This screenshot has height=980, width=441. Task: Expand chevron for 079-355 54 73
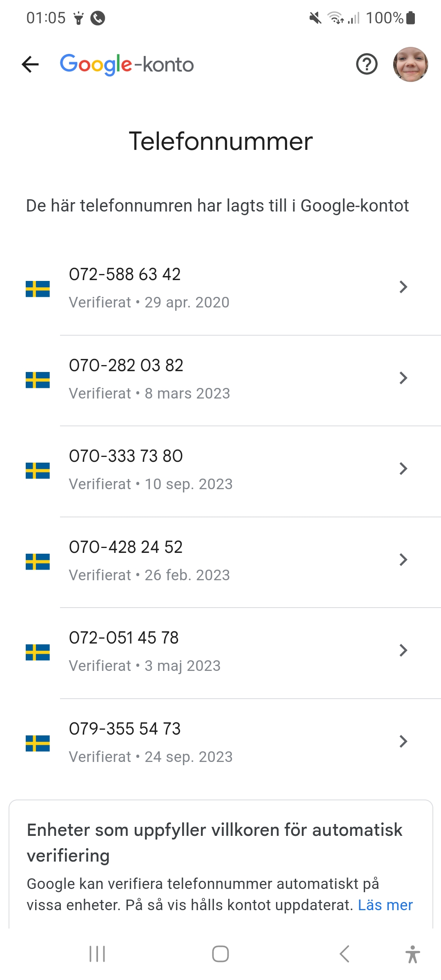pos(403,741)
